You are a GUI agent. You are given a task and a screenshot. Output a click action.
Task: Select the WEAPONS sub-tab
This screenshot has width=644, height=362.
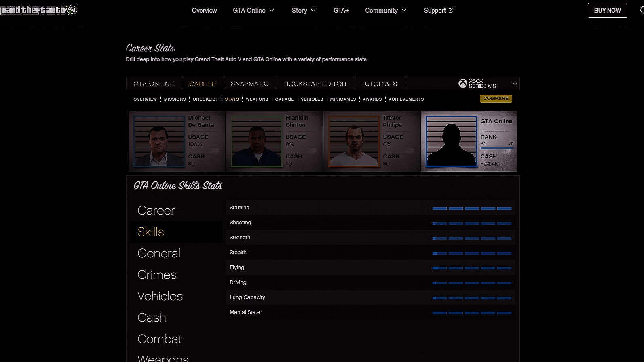click(257, 99)
